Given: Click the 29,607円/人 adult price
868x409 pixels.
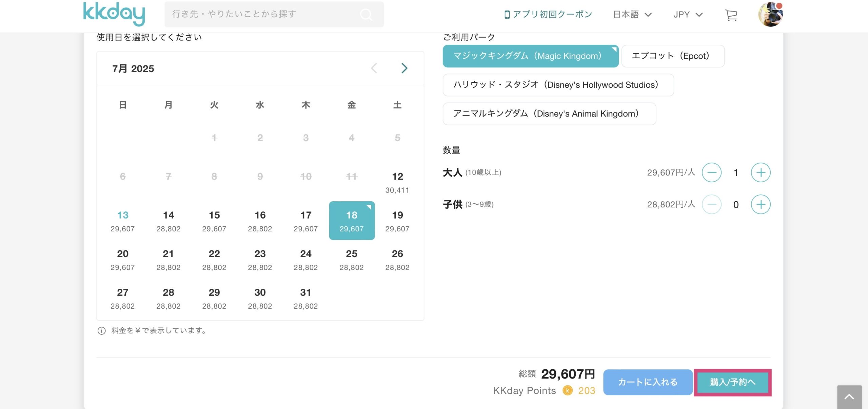Looking at the screenshot, I should (x=671, y=172).
